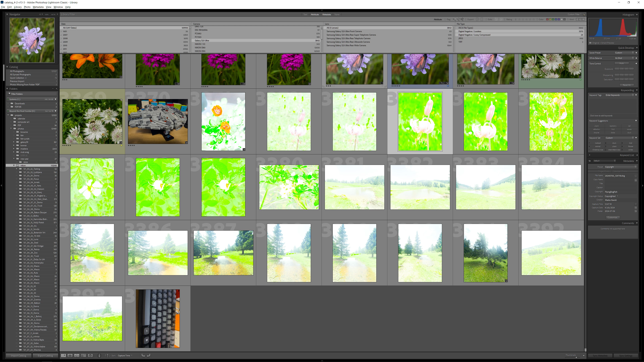Screen dimensions: 644x362
Task: Toggle the metadata eye visibility icon
Action: [590, 161]
